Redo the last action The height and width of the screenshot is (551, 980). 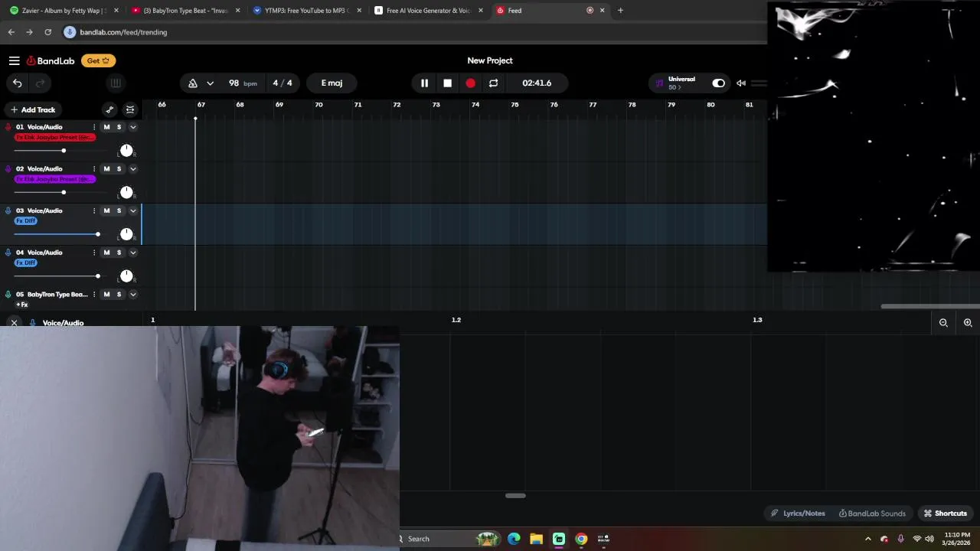click(x=40, y=83)
